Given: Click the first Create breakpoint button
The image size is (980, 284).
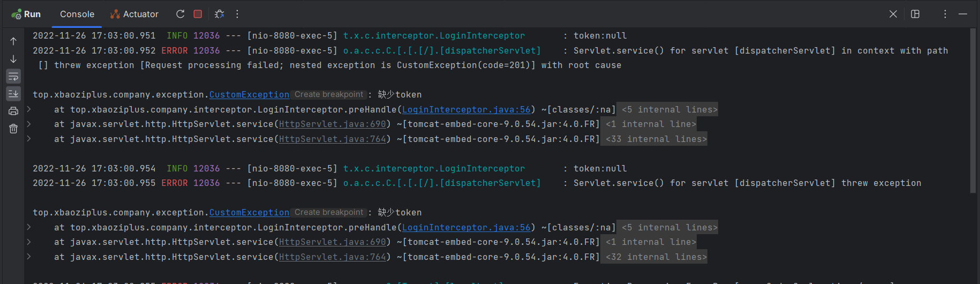Looking at the screenshot, I should pyautogui.click(x=329, y=94).
